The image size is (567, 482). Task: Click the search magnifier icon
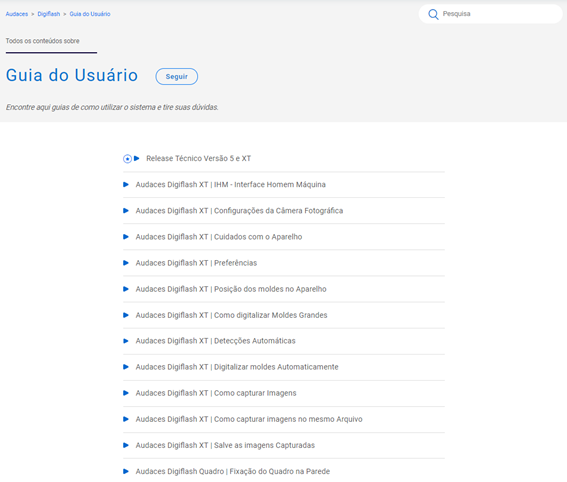(x=433, y=14)
